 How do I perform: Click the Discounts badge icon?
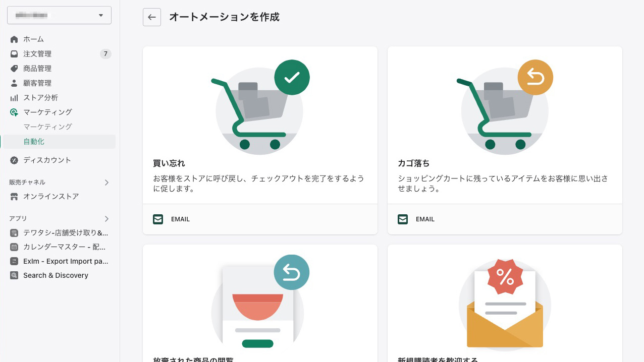point(14,160)
